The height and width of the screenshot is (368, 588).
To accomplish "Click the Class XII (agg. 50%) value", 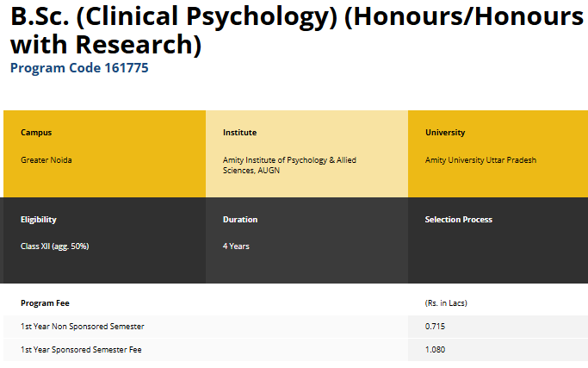I will (55, 246).
